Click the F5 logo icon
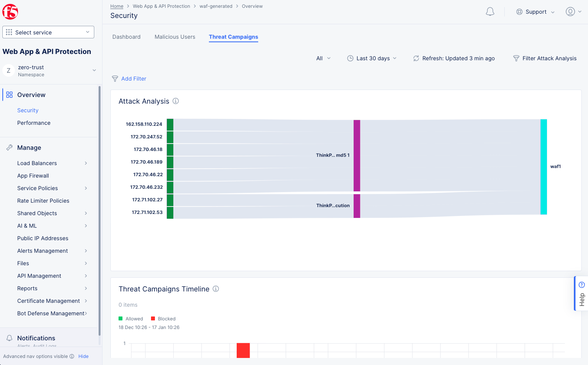This screenshot has height=365, width=588. [10, 12]
